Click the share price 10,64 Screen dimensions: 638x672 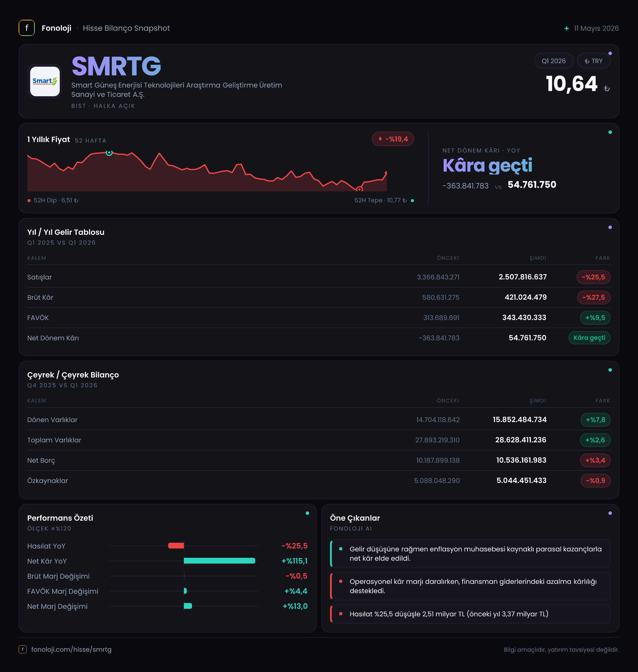[572, 83]
